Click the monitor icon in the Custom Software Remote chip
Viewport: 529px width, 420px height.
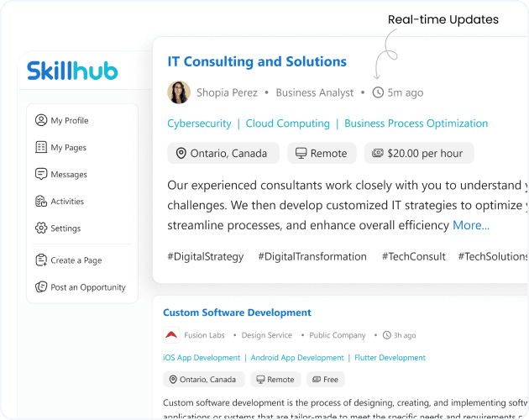click(260, 380)
